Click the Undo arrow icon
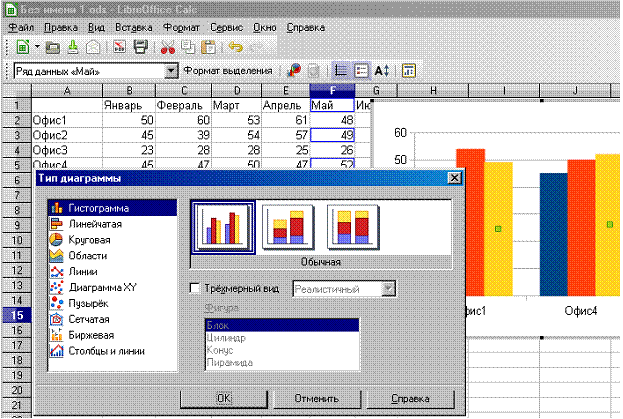 pos(236,48)
